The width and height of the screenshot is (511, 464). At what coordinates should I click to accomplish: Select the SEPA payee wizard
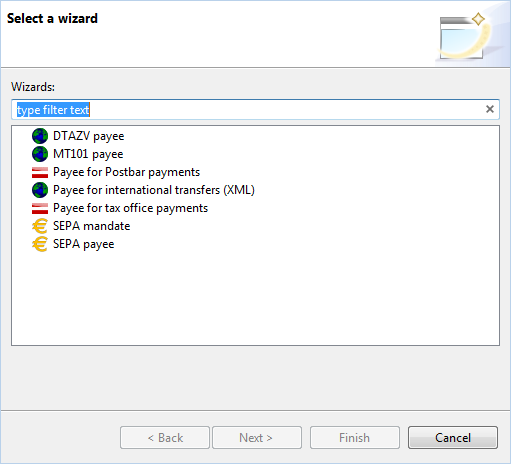point(84,244)
